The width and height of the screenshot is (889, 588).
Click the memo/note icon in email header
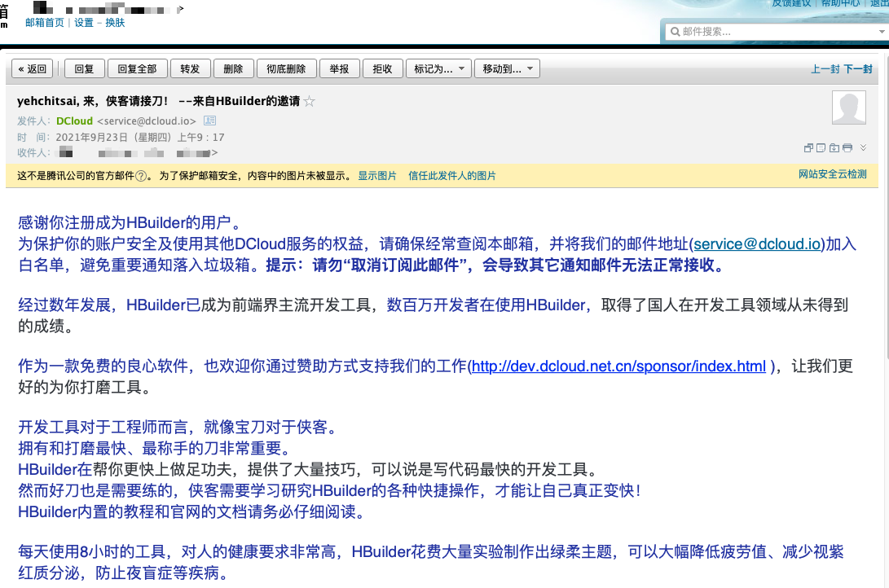tap(821, 147)
